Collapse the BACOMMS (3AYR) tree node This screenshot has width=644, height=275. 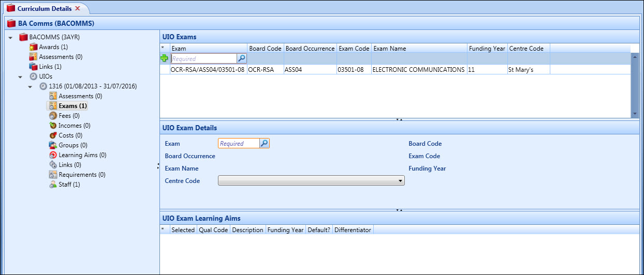tap(10, 38)
